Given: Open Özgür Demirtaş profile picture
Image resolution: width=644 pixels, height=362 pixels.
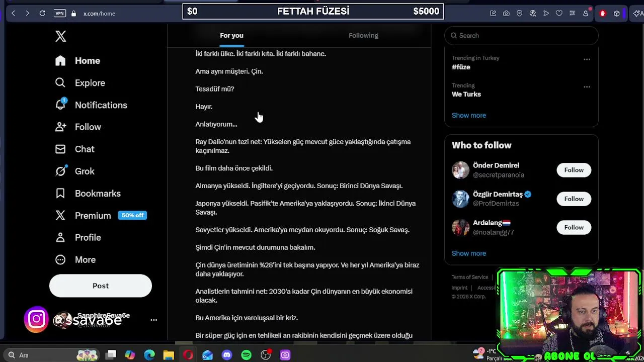Looking at the screenshot, I should [x=460, y=199].
